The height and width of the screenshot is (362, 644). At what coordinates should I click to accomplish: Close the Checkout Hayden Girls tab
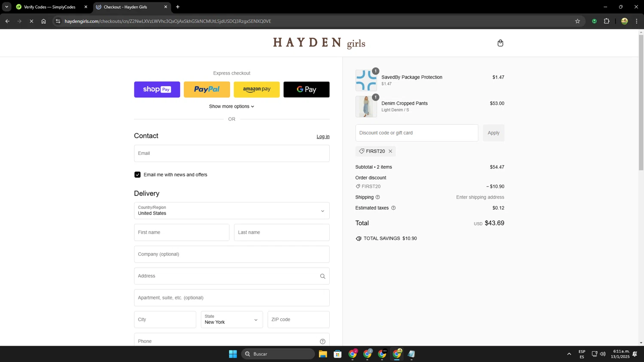coord(166,7)
